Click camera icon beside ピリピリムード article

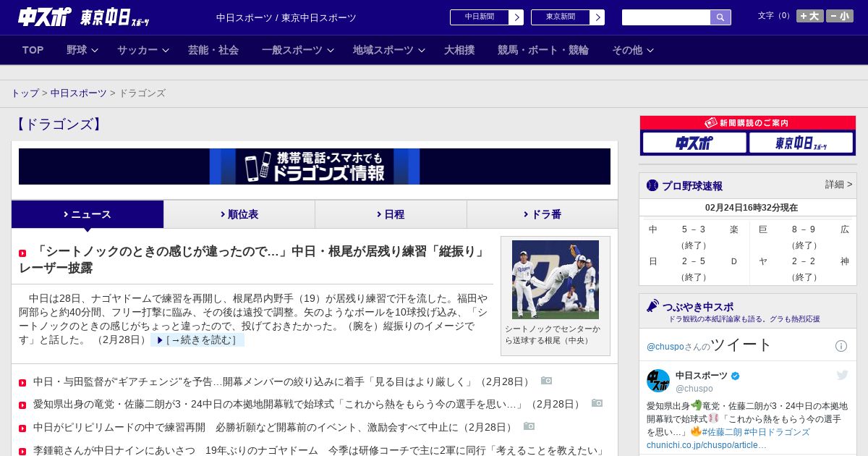(529, 426)
